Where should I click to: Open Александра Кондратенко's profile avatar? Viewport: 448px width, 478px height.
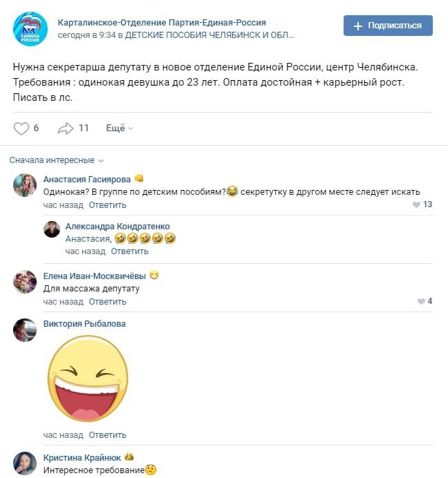coord(52,229)
